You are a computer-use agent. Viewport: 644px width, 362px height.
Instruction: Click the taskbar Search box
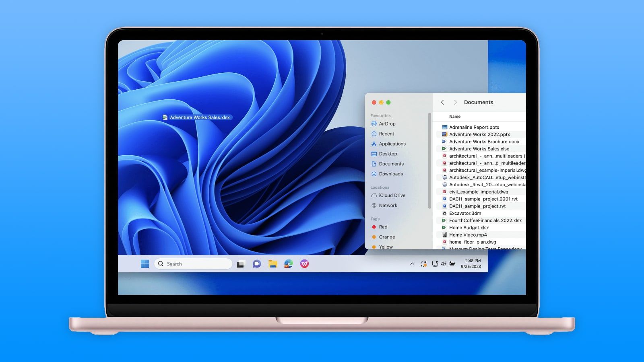(x=192, y=264)
